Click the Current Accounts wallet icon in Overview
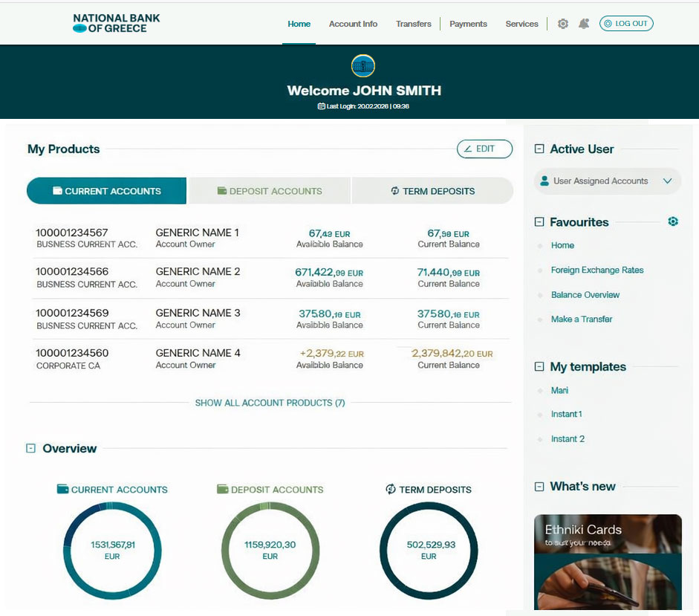This screenshot has width=699, height=616. (x=63, y=489)
